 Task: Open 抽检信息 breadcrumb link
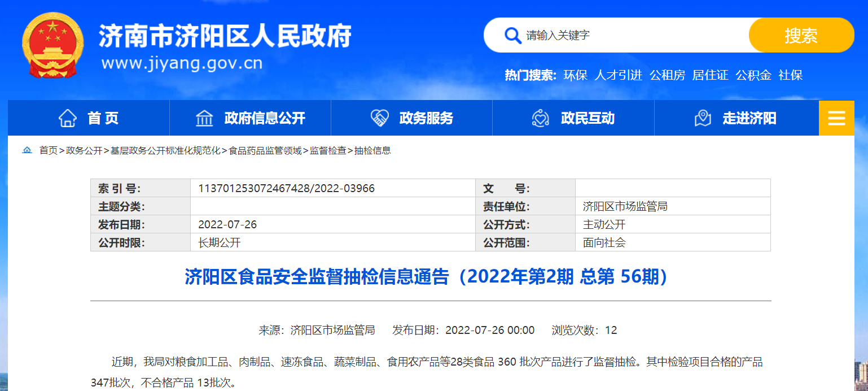tap(372, 150)
